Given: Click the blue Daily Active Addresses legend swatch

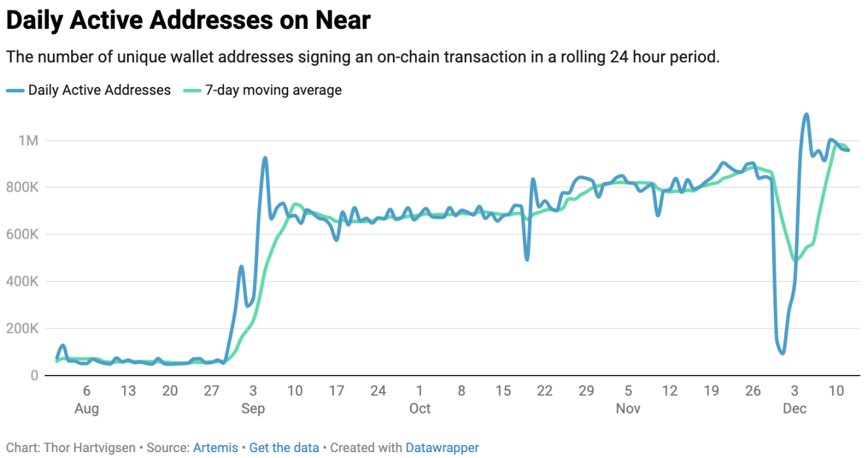Looking at the screenshot, I should click(x=15, y=90).
